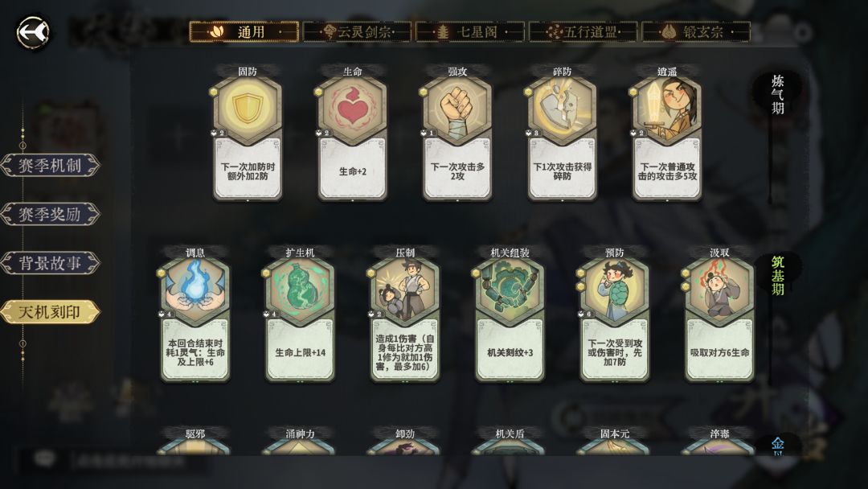Image resolution: width=868 pixels, height=489 pixels.
Task: Select the 扩生机 green gourd card icon
Action: coord(300,290)
